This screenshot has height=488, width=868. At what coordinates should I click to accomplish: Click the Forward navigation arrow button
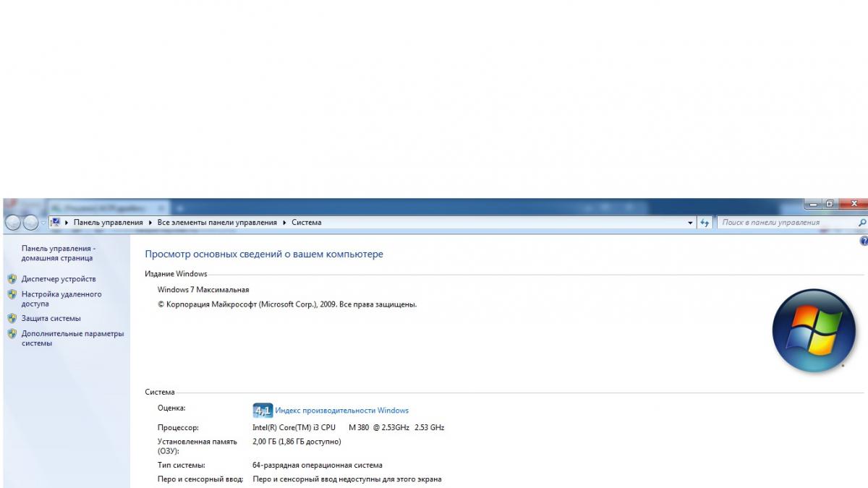pos(30,223)
